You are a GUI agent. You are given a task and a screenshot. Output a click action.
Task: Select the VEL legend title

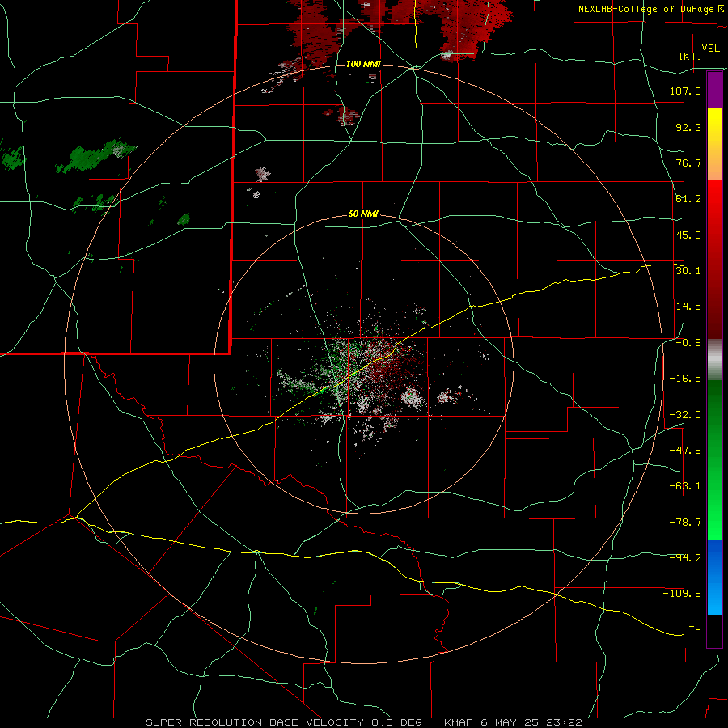click(710, 49)
